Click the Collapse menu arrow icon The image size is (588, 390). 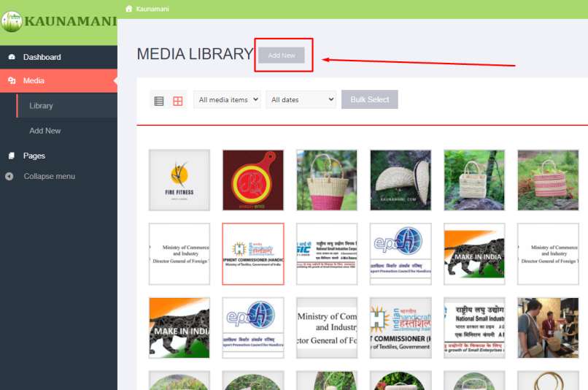(9, 177)
